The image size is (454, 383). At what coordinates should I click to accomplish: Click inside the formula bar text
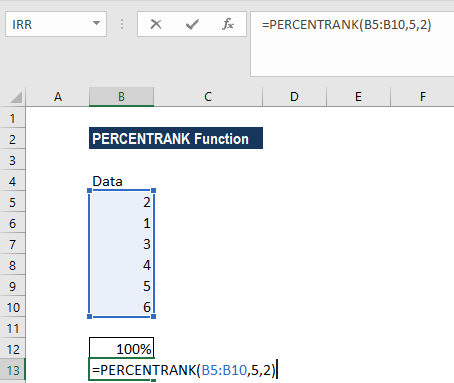(347, 25)
